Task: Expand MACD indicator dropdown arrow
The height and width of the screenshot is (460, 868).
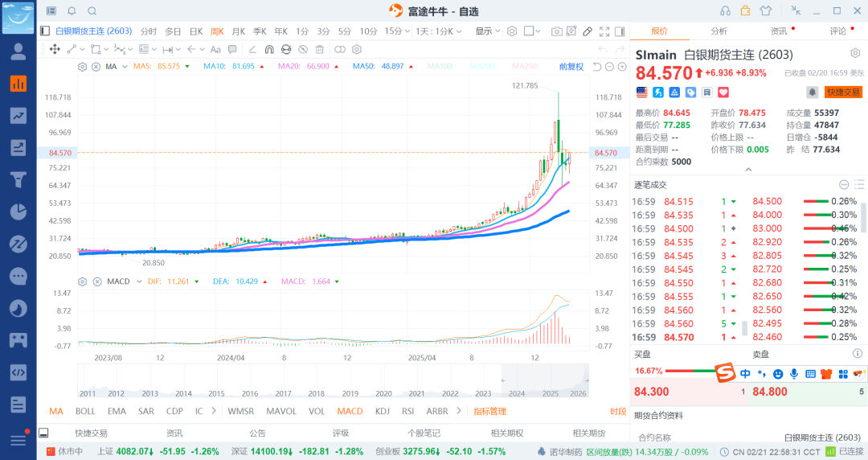Action: (x=138, y=281)
